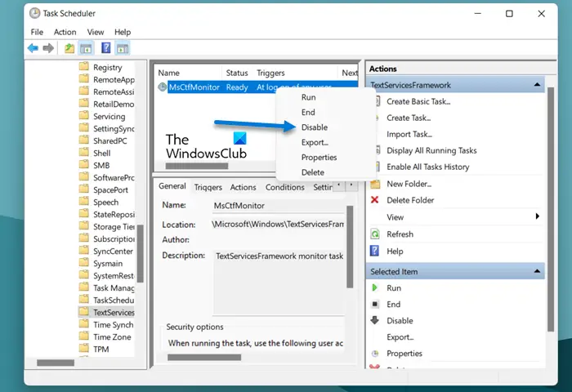This screenshot has height=392, width=572.
Task: Click Export under Selected Item
Action: (x=400, y=337)
